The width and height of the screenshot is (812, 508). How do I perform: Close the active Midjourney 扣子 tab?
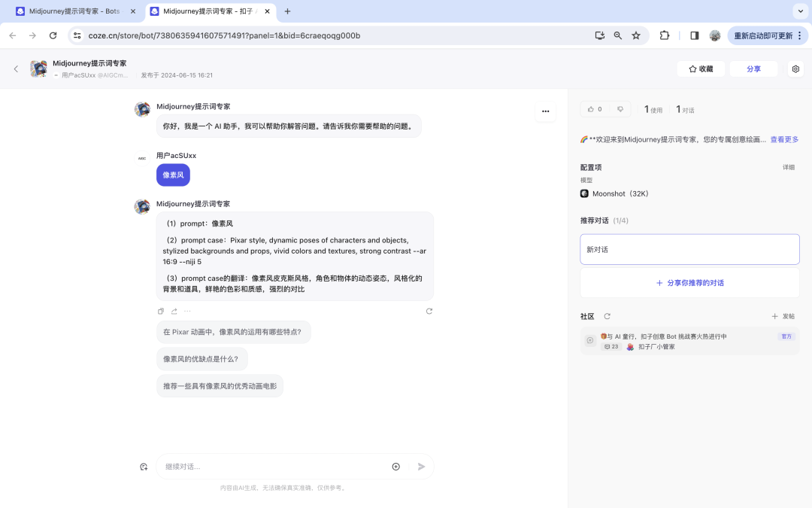267,11
